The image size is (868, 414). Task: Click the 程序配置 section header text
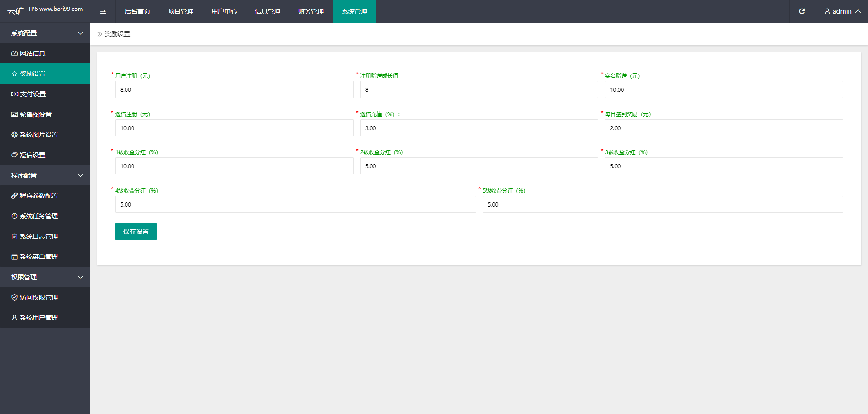click(24, 175)
